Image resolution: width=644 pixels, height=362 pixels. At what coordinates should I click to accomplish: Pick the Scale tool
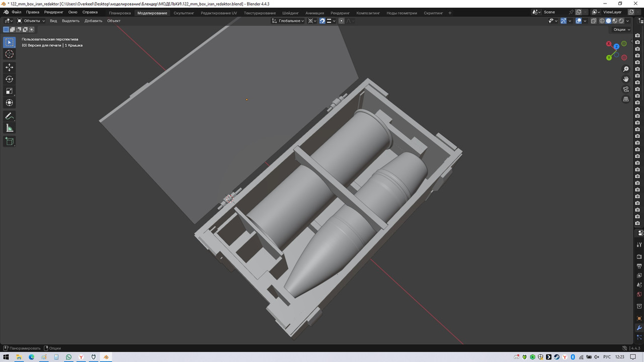(x=10, y=91)
